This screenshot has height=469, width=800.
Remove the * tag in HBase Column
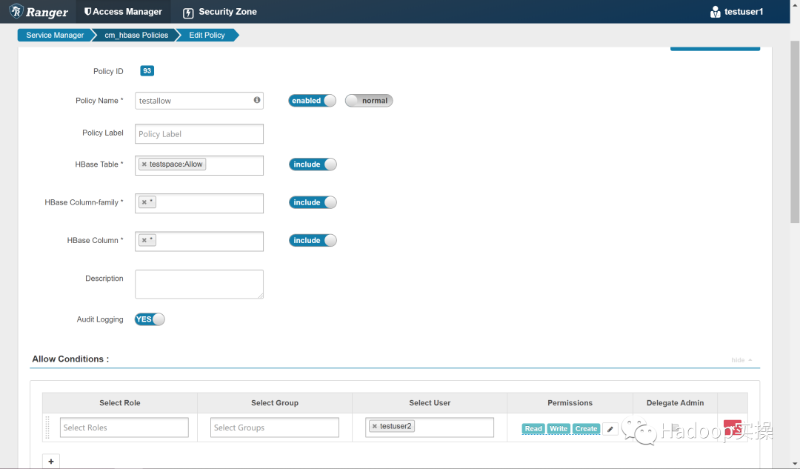144,240
